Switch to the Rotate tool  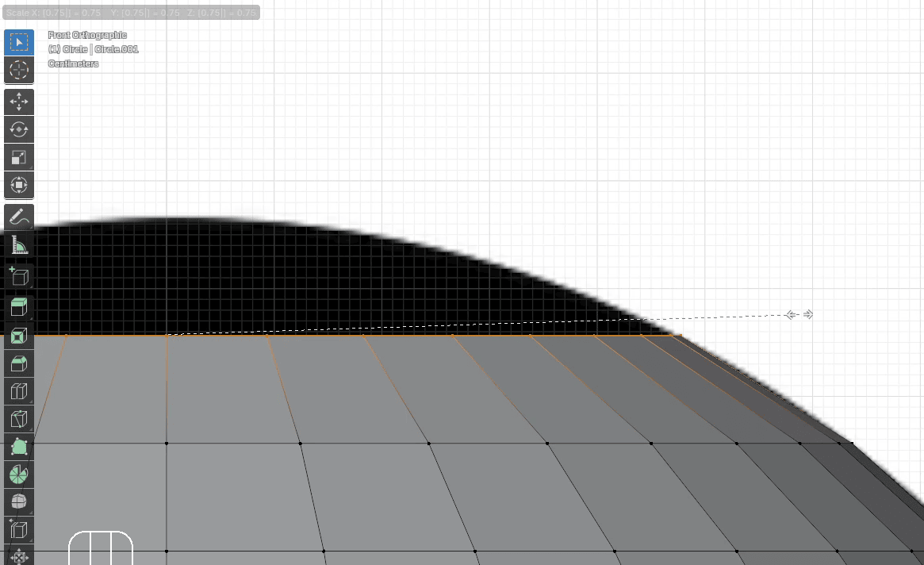click(19, 129)
